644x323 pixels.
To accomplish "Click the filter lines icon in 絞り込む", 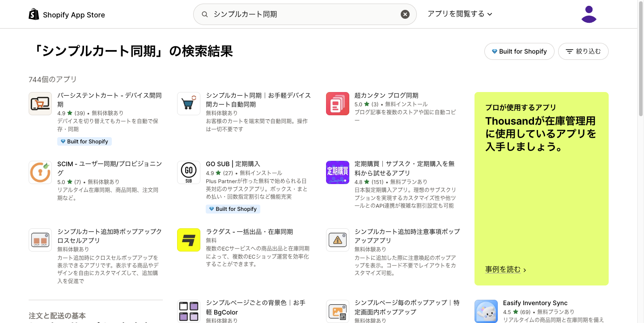I will pos(569,51).
